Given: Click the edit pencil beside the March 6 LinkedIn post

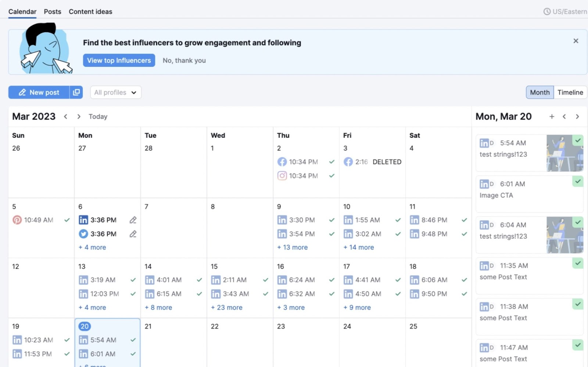Looking at the screenshot, I should 133,220.
